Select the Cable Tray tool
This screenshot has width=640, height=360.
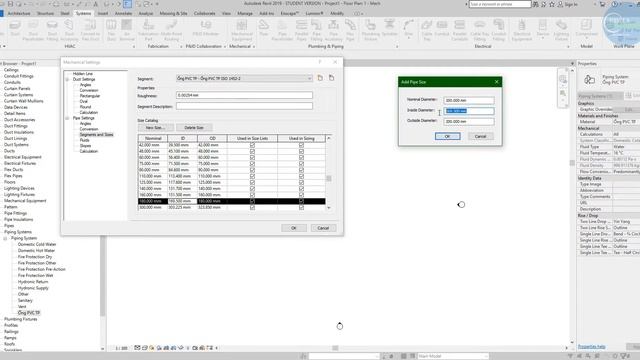427,30
